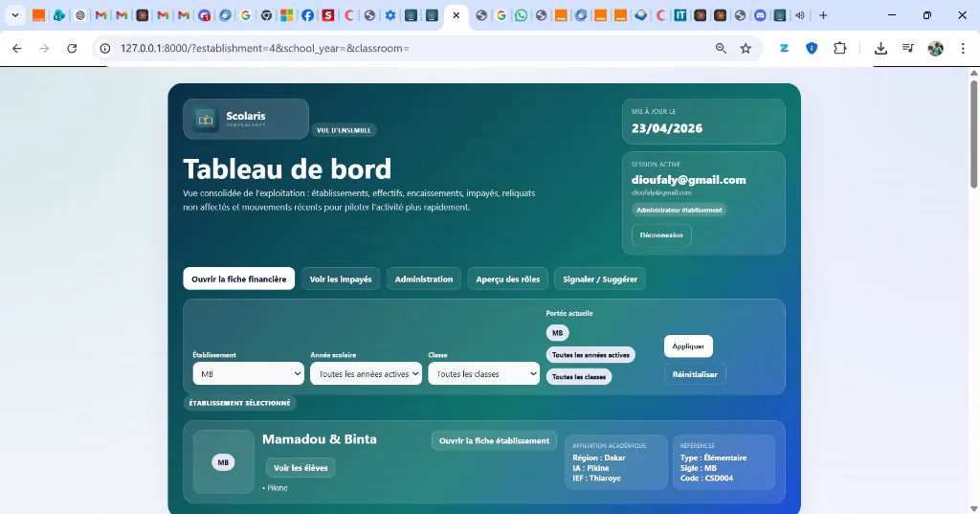
Task: Switch to the blue gear settings tab
Action: click(x=390, y=15)
